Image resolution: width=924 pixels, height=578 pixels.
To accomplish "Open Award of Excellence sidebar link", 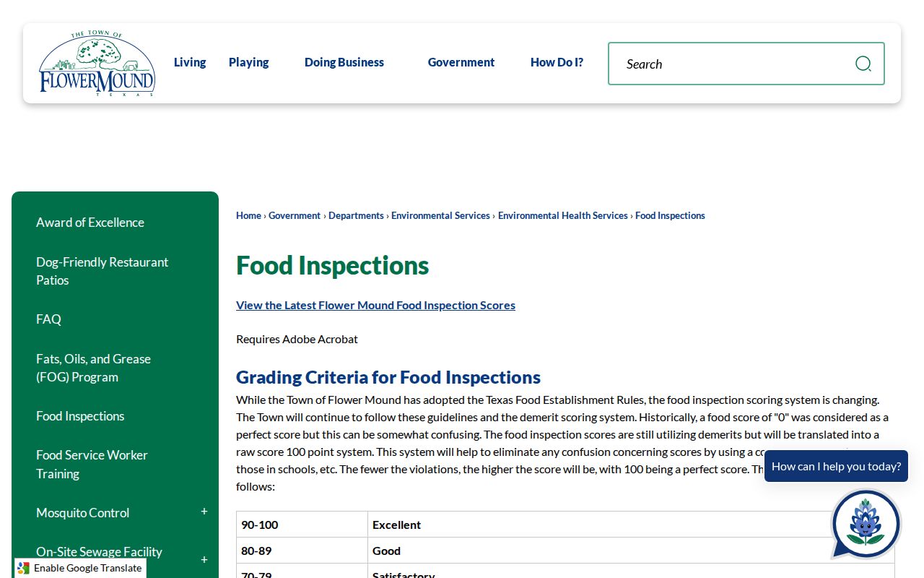I will tap(90, 223).
